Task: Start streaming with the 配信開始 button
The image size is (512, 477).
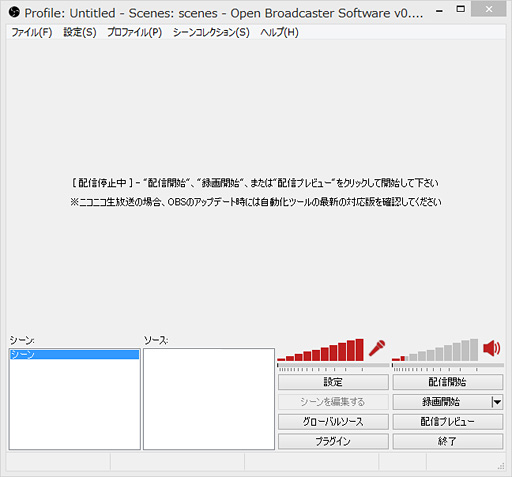Action: tap(448, 382)
